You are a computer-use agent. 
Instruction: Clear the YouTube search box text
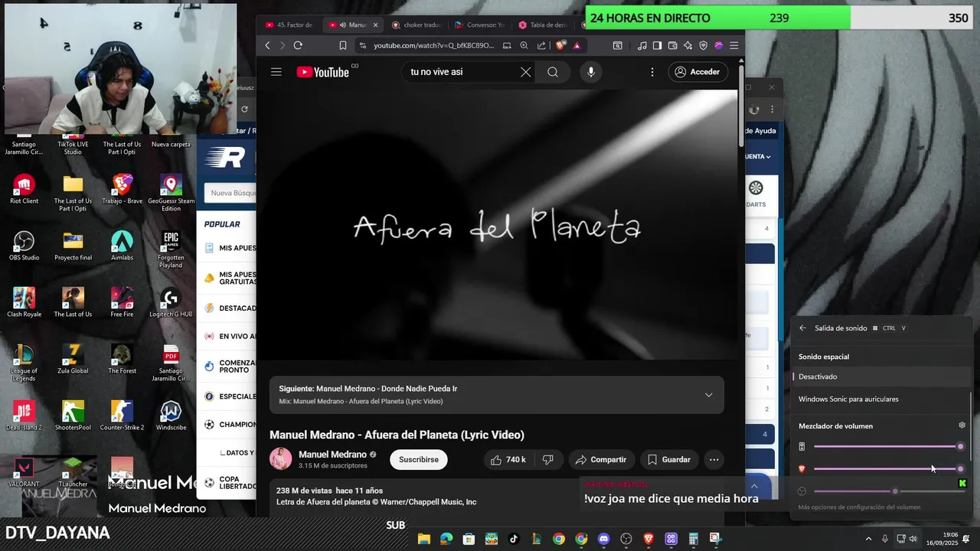[x=525, y=72]
